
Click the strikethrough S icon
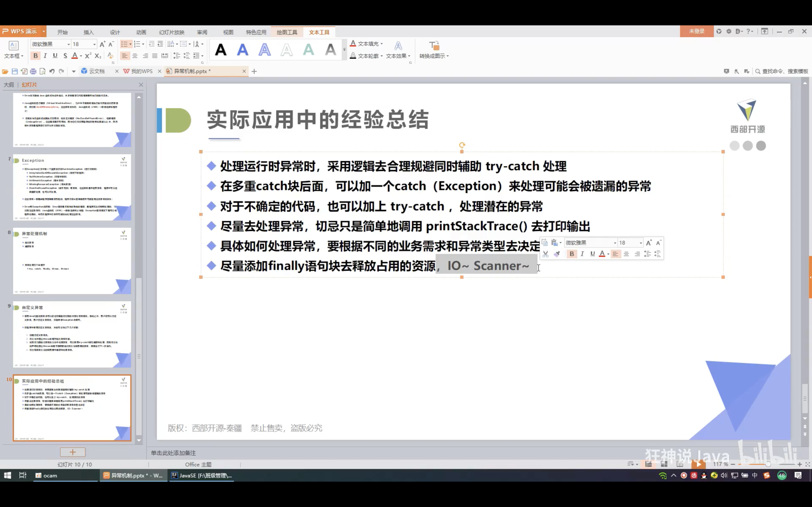coord(65,56)
